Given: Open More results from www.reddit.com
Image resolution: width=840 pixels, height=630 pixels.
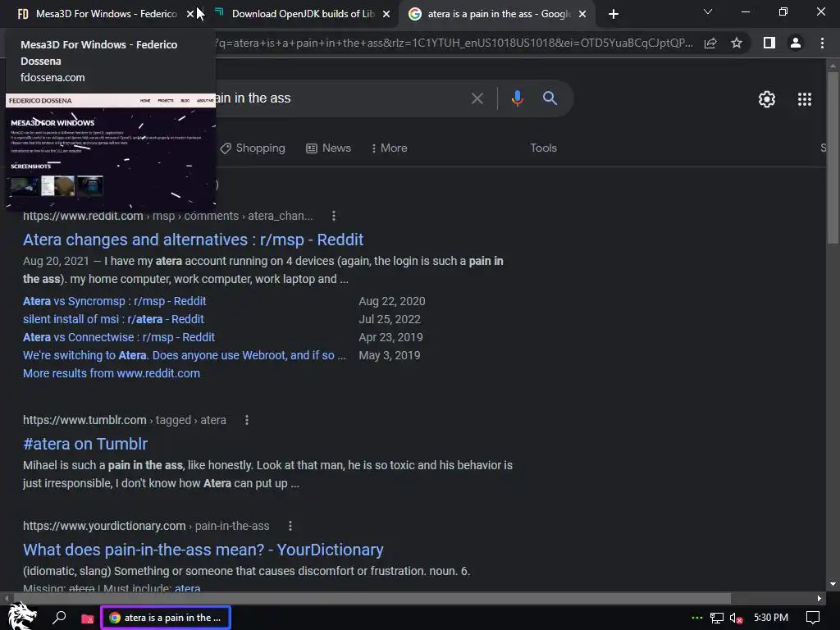Looking at the screenshot, I should click(112, 373).
